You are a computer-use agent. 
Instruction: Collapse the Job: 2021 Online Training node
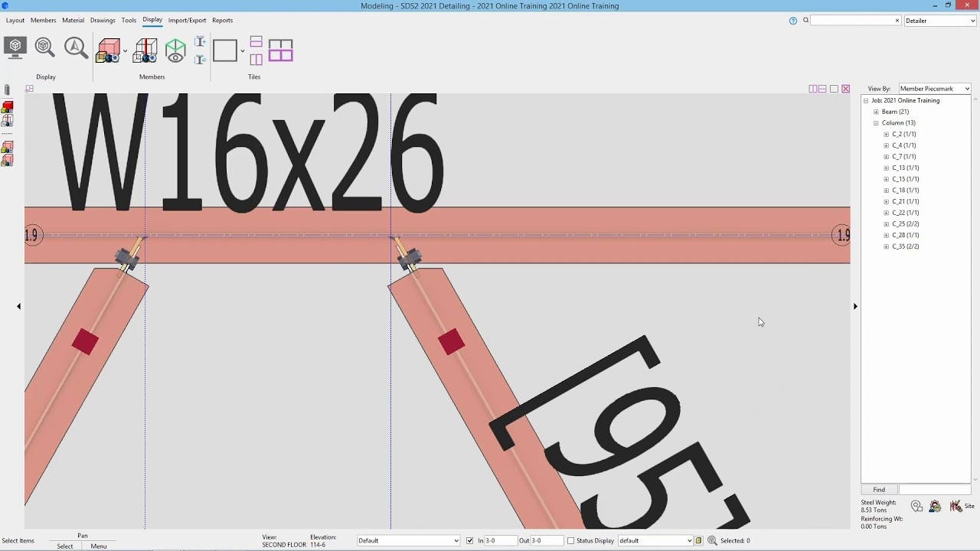pyautogui.click(x=866, y=101)
